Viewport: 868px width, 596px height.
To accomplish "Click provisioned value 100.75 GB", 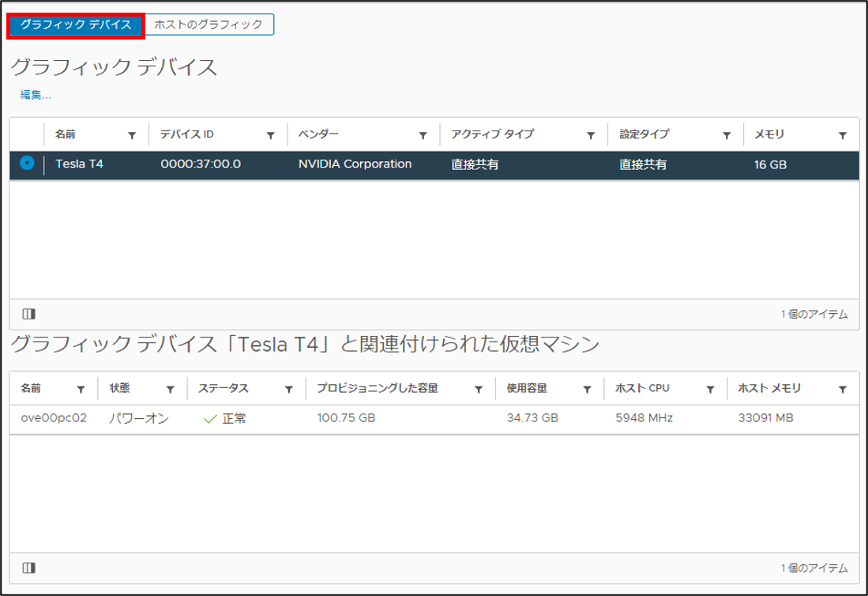I will [346, 417].
